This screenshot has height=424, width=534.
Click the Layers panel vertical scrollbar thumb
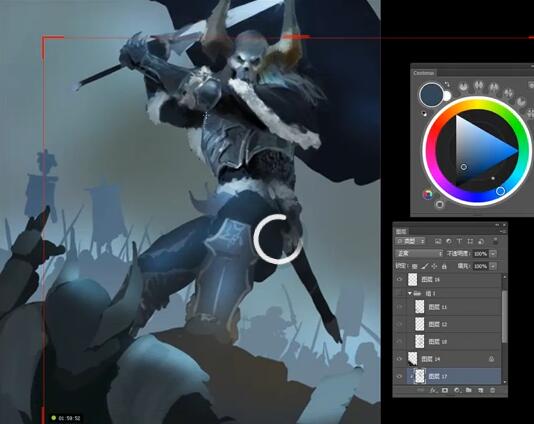tap(505, 316)
